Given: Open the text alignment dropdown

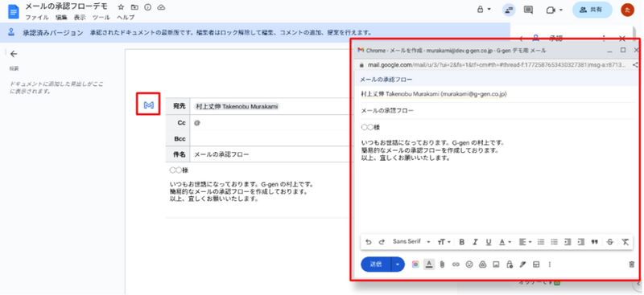Looking at the screenshot, I should tap(526, 242).
